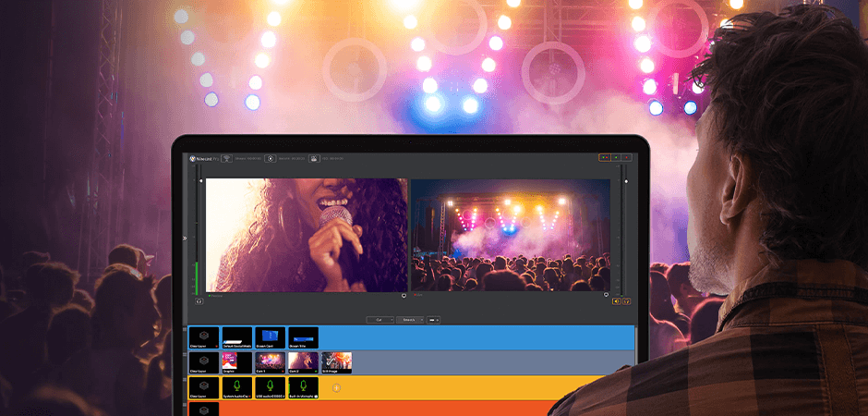868x416 pixels.
Task: Collapse the side panel with the chevron
Action: [x=185, y=239]
